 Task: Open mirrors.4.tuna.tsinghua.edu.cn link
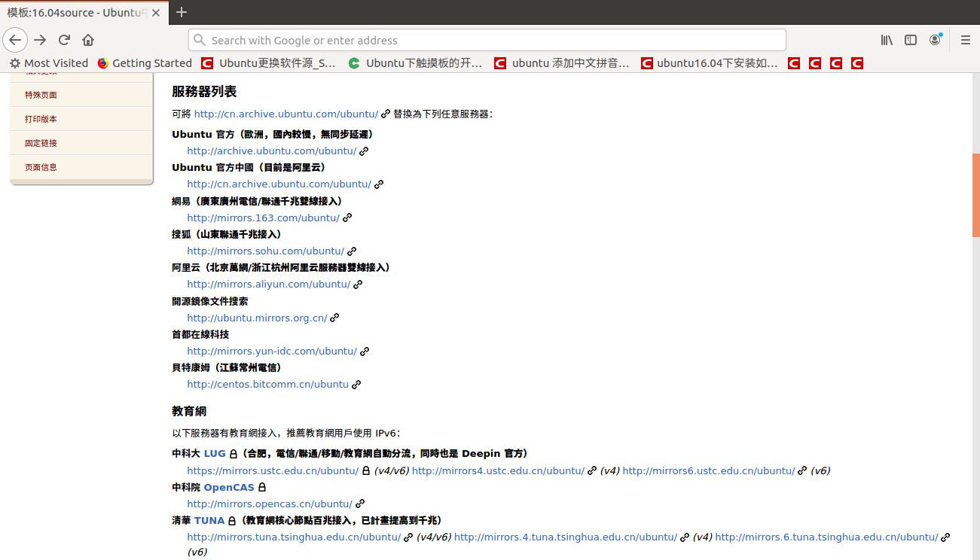[566, 537]
